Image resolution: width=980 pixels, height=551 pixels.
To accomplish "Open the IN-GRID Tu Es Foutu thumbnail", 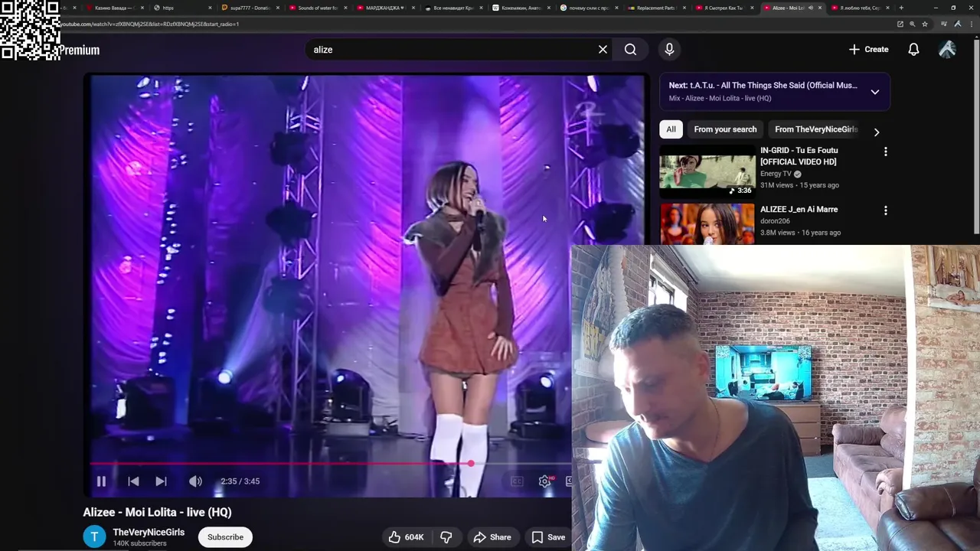I will click(x=707, y=171).
